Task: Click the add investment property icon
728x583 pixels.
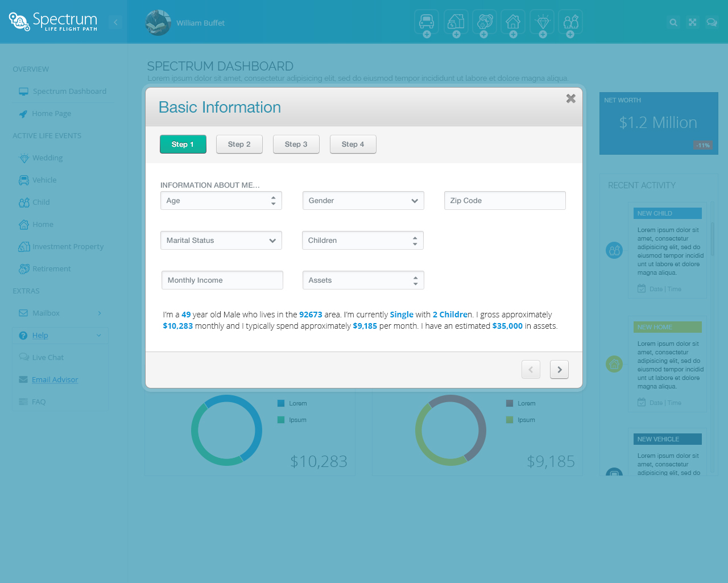Action: (x=456, y=22)
